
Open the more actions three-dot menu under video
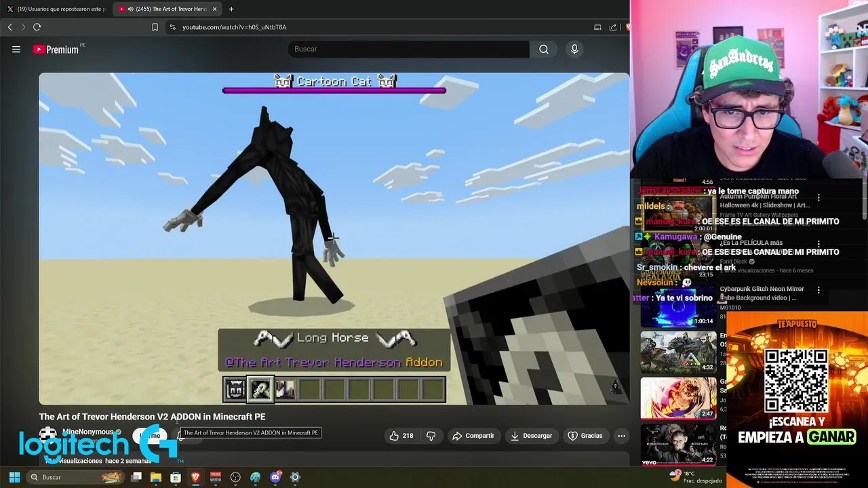click(621, 436)
